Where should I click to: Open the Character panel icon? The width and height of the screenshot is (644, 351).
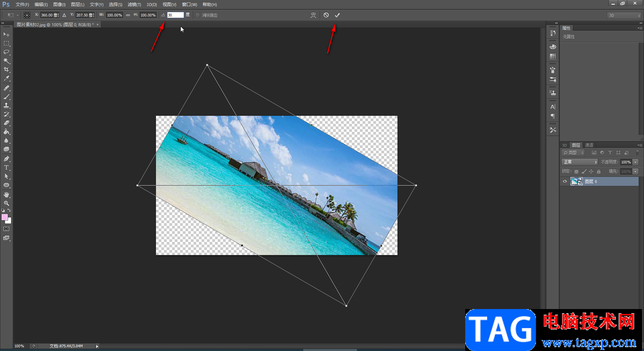click(553, 107)
